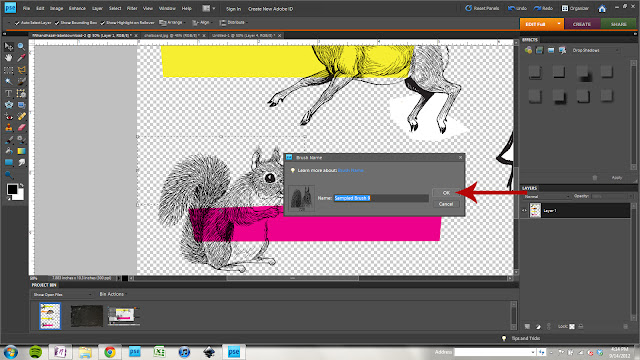Select the Crop tool

tap(21, 93)
